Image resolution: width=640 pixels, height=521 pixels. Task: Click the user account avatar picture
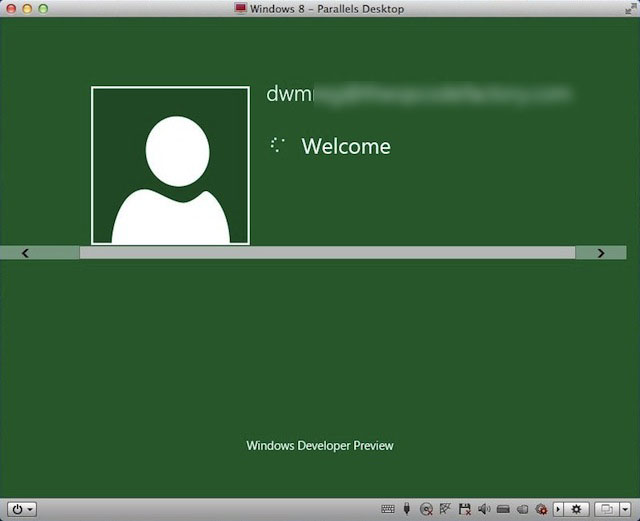point(170,165)
